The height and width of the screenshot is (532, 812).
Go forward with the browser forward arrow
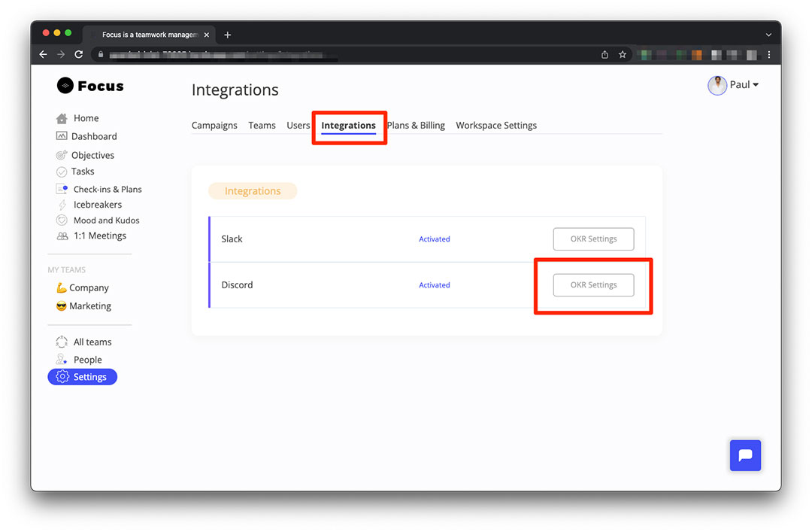pos(61,54)
